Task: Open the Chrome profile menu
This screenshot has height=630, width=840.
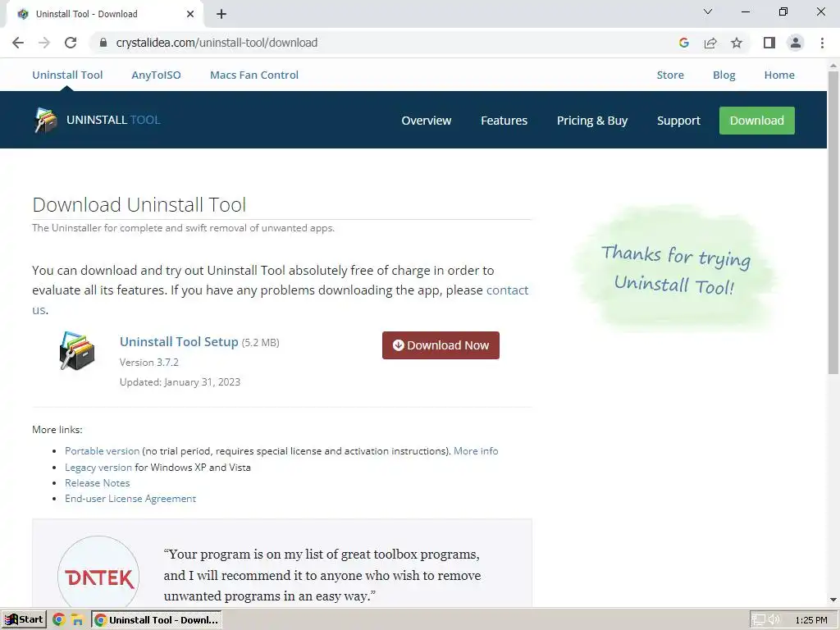Action: click(796, 43)
